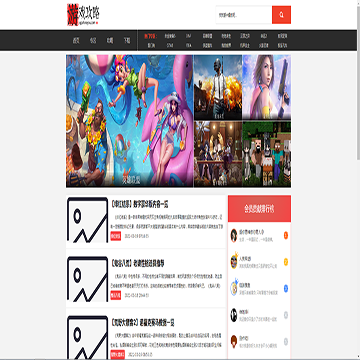Click the placeholder image of the top article
The height and width of the screenshot is (360, 360).
pyautogui.click(x=87, y=220)
